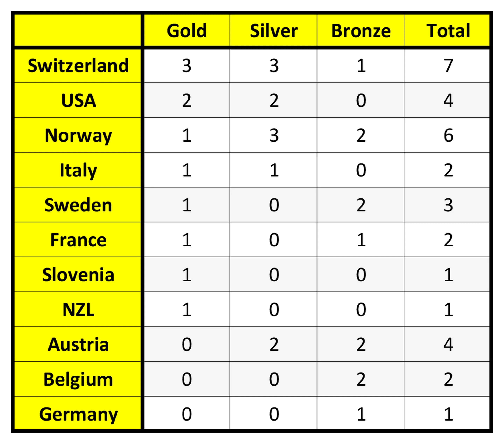Select the Italy row label
504x445 pixels.
[x=78, y=170]
